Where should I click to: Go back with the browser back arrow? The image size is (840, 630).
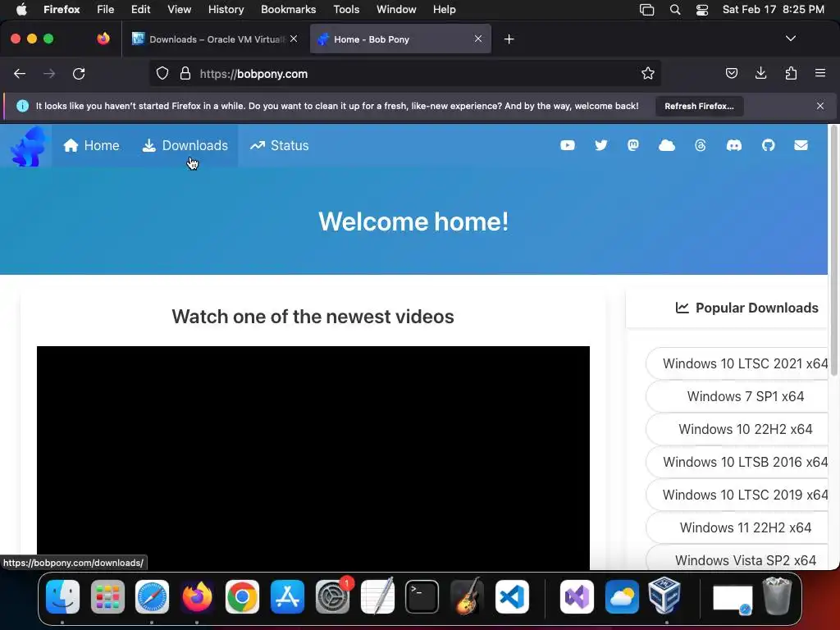coord(20,73)
